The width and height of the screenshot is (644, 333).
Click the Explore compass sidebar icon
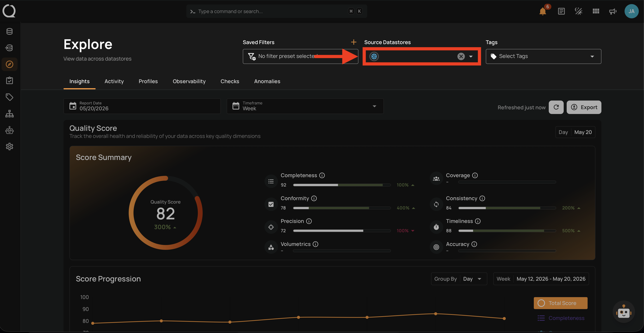point(10,64)
